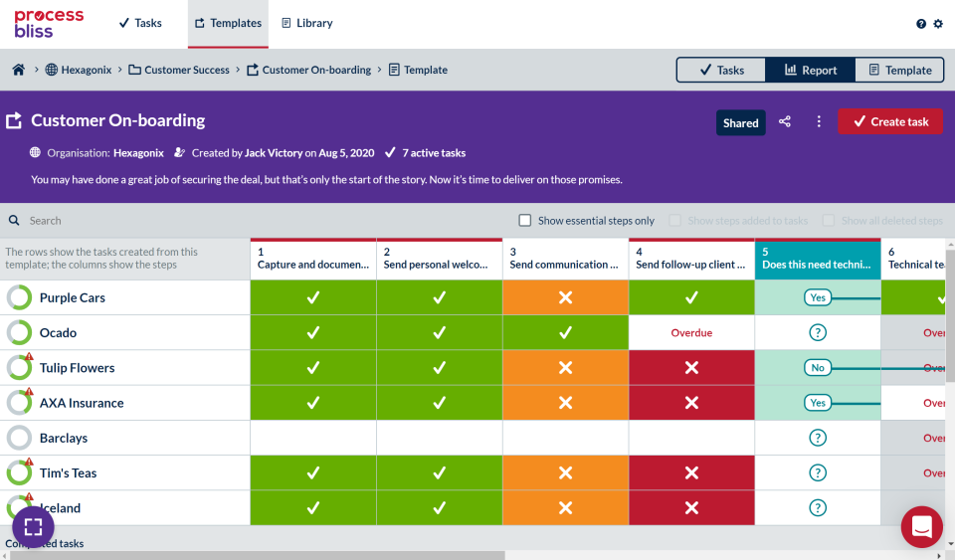Viewport: 955px width, 560px height.
Task: Click Purple Cars step 3 cross cell
Action: (565, 297)
